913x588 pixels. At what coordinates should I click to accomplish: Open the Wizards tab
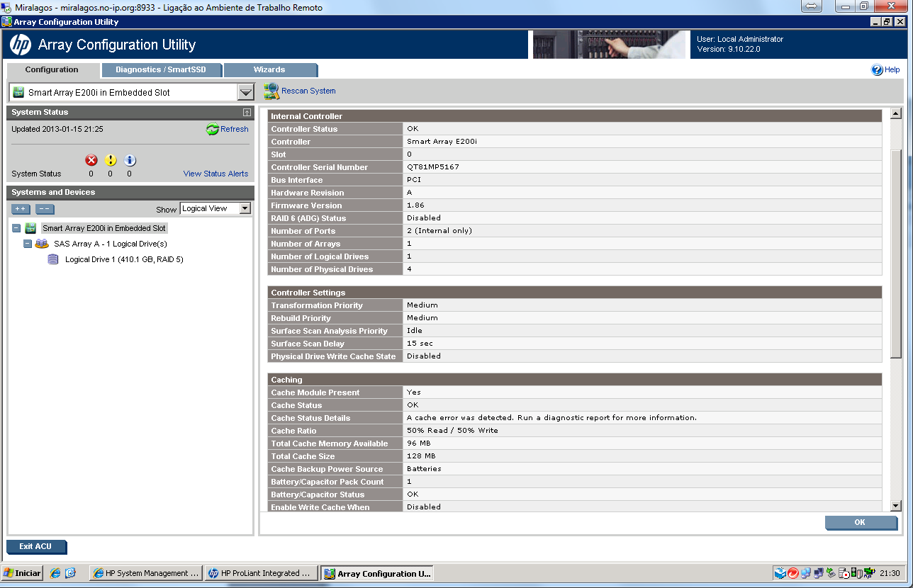[x=269, y=70]
